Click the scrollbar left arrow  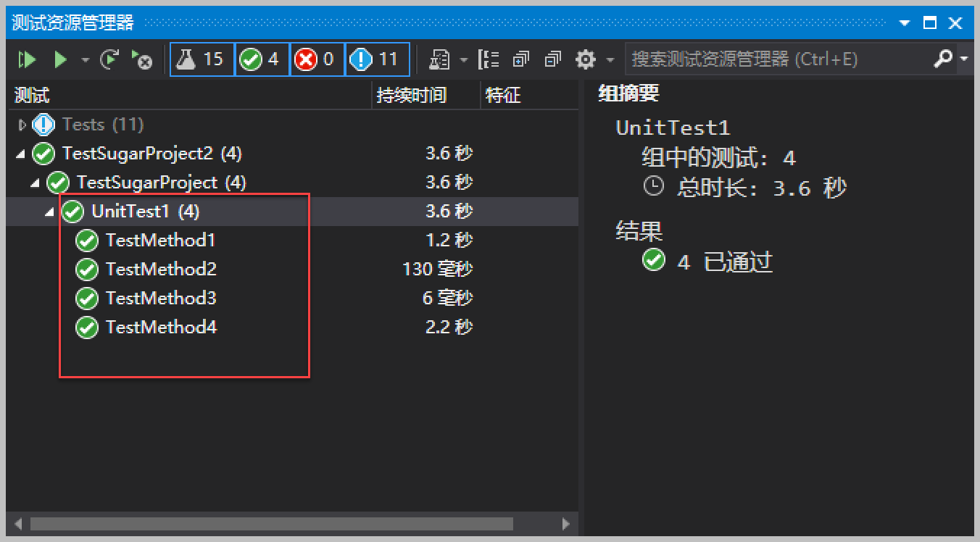[18, 523]
